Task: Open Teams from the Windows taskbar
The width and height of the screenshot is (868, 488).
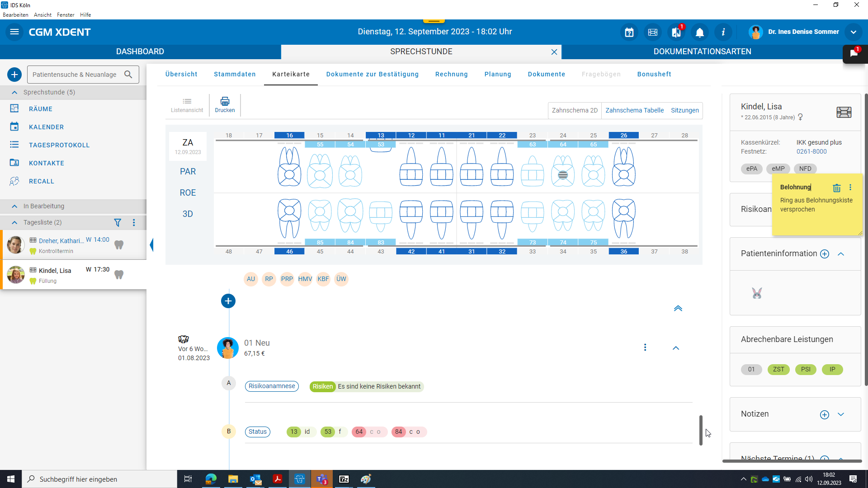Action: pyautogui.click(x=321, y=479)
